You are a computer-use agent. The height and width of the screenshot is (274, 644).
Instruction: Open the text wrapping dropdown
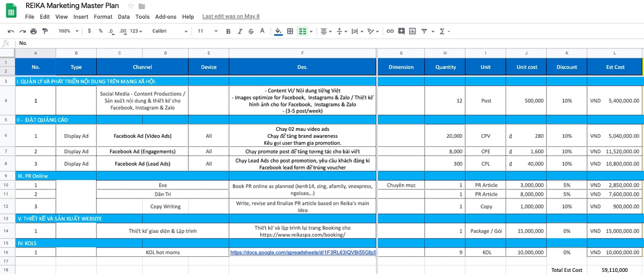[x=356, y=31]
